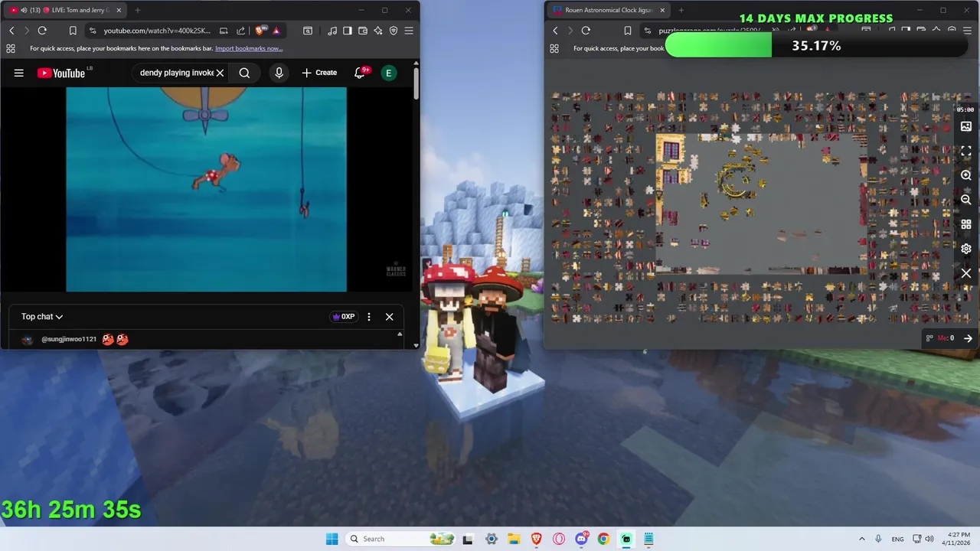Zoom out on the jigsaw puzzle
This screenshot has height=551, width=980.
coord(966,200)
